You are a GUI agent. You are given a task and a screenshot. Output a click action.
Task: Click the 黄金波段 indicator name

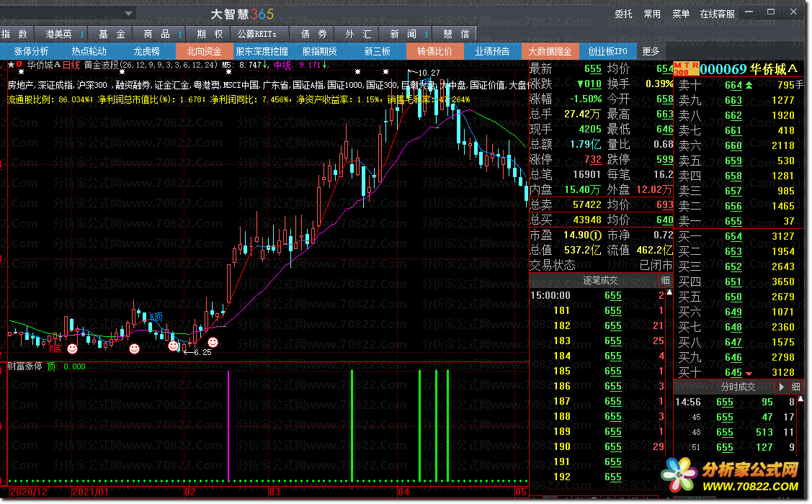click(x=101, y=65)
